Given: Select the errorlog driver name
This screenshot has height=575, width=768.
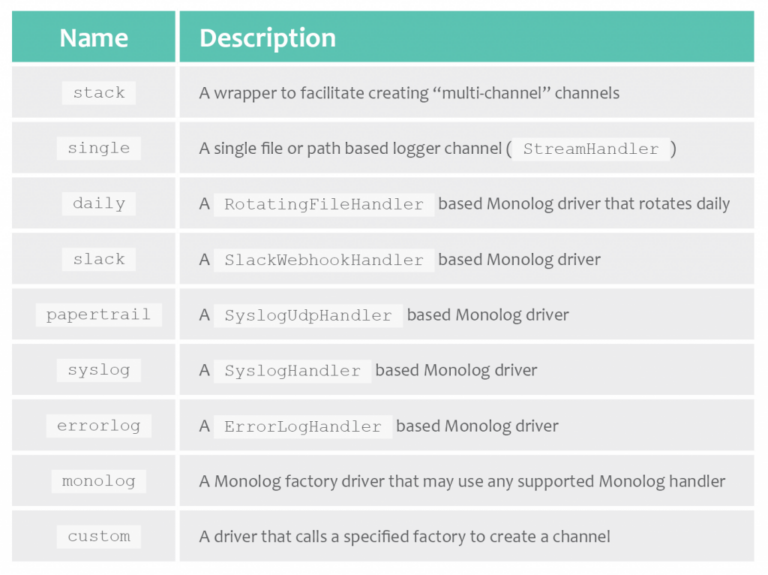Looking at the screenshot, I should (x=99, y=425).
